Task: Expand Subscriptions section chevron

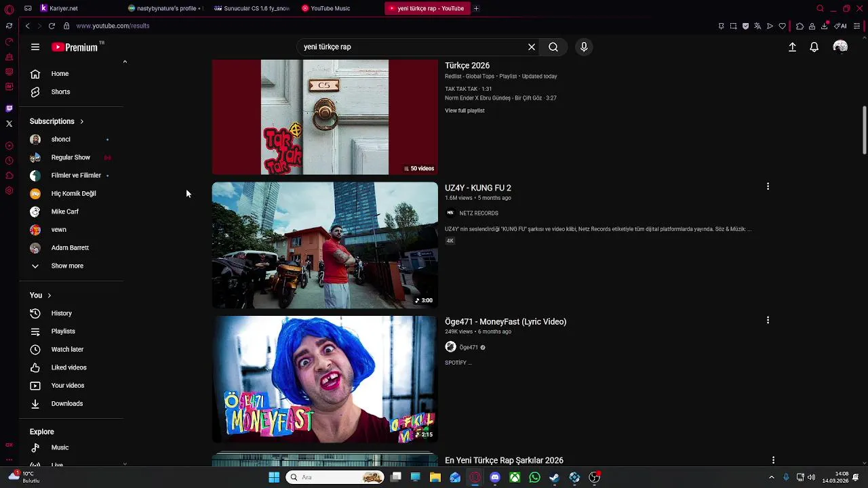Action: pyautogui.click(x=81, y=121)
